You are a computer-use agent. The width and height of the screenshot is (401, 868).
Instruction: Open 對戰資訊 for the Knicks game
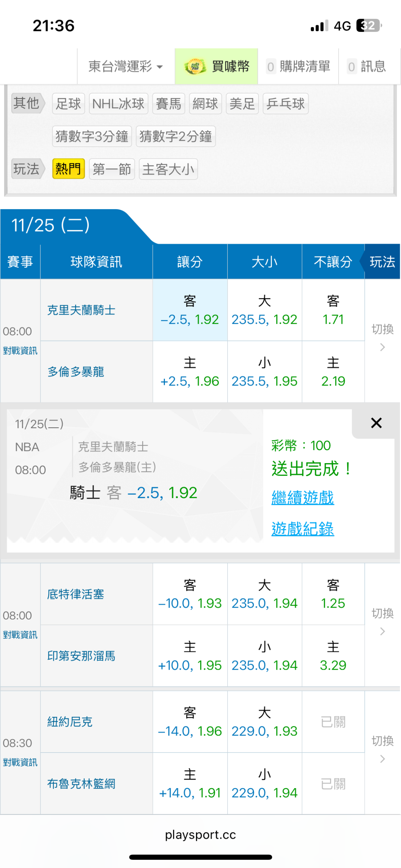pos(20,763)
